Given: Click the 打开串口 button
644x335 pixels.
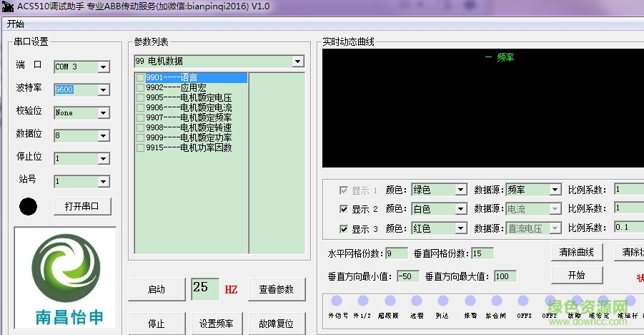Looking at the screenshot, I should (82, 206).
